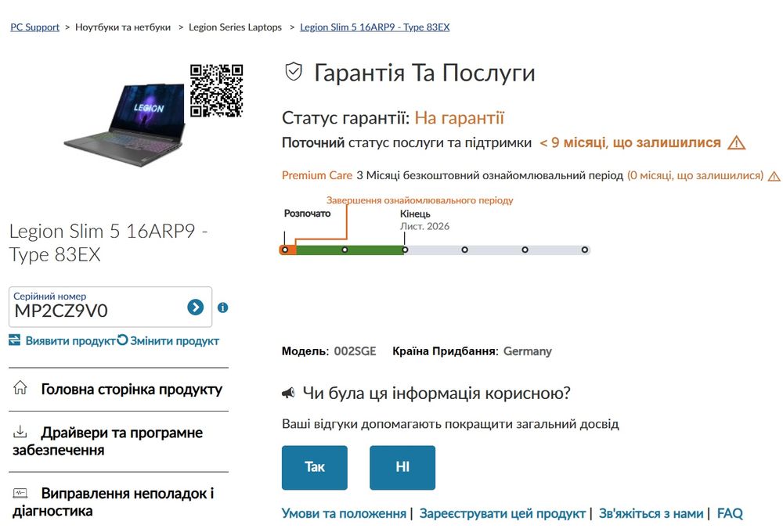
Task: Click the serial number info icon
Action: [x=222, y=307]
